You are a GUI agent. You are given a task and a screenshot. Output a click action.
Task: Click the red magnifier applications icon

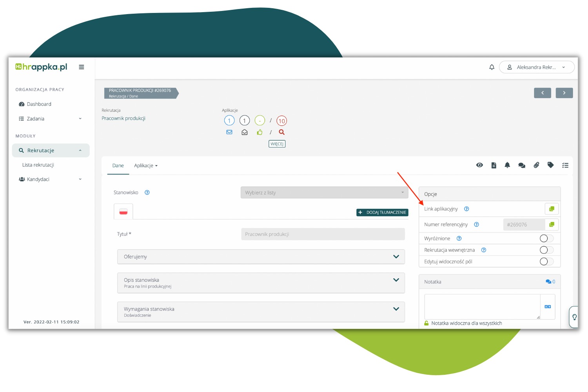click(281, 132)
